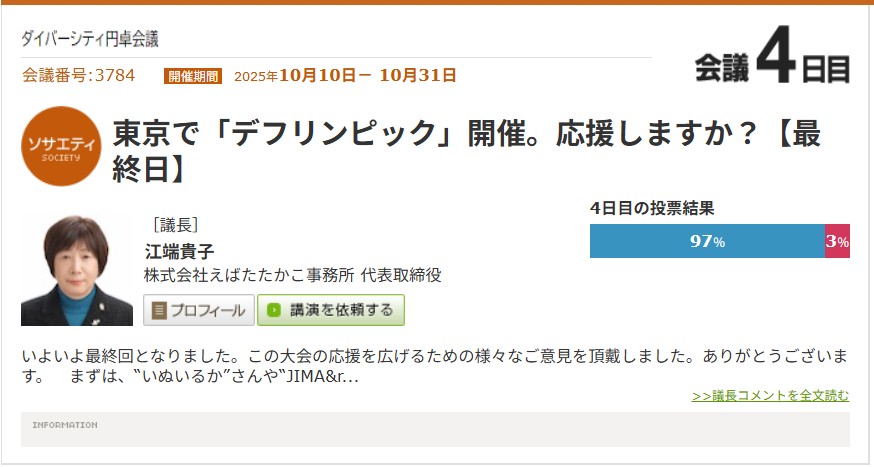Click the document icon on プロフィール button

pos(159,310)
